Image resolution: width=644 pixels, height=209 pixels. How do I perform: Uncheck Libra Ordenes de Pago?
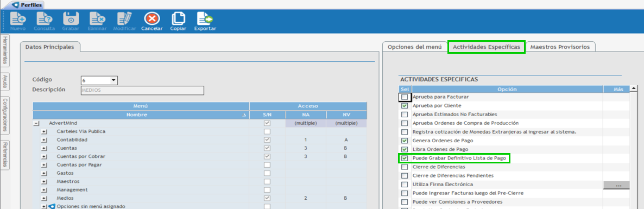point(405,149)
